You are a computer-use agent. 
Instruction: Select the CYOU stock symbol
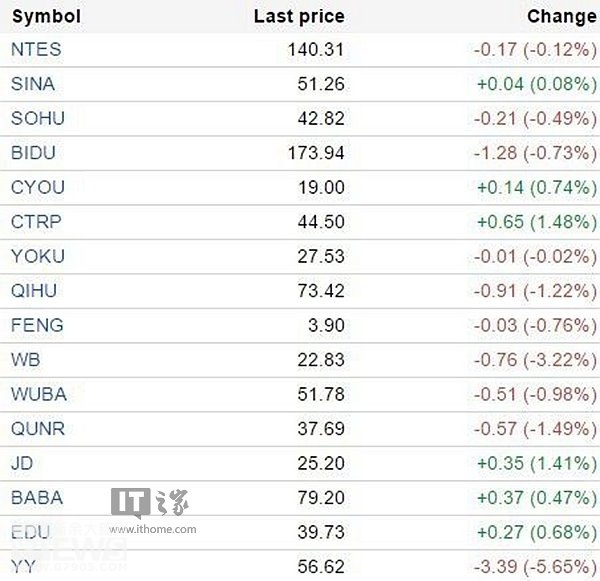coord(38,188)
